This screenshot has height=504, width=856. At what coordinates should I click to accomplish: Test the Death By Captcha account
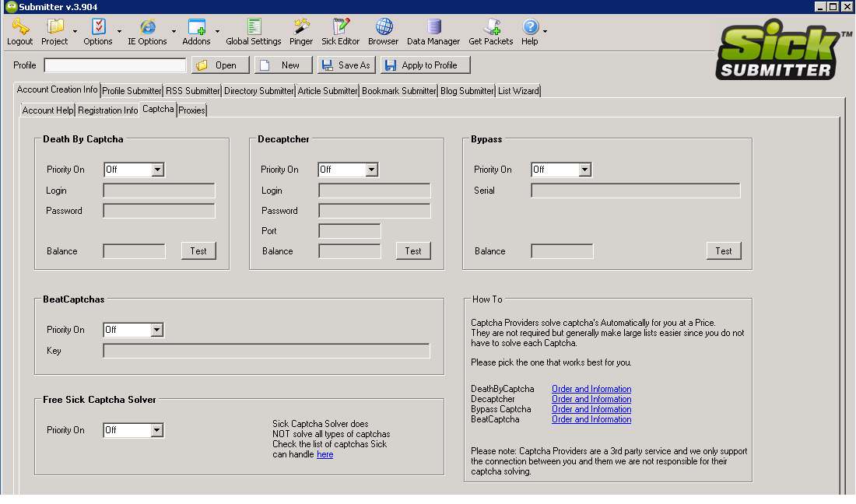(x=198, y=251)
